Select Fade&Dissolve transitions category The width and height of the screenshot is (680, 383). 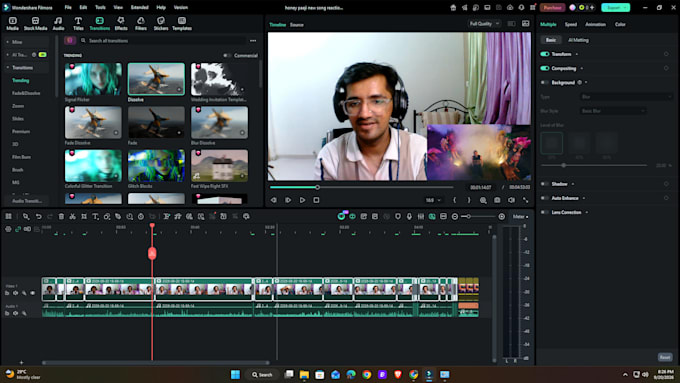pos(26,93)
